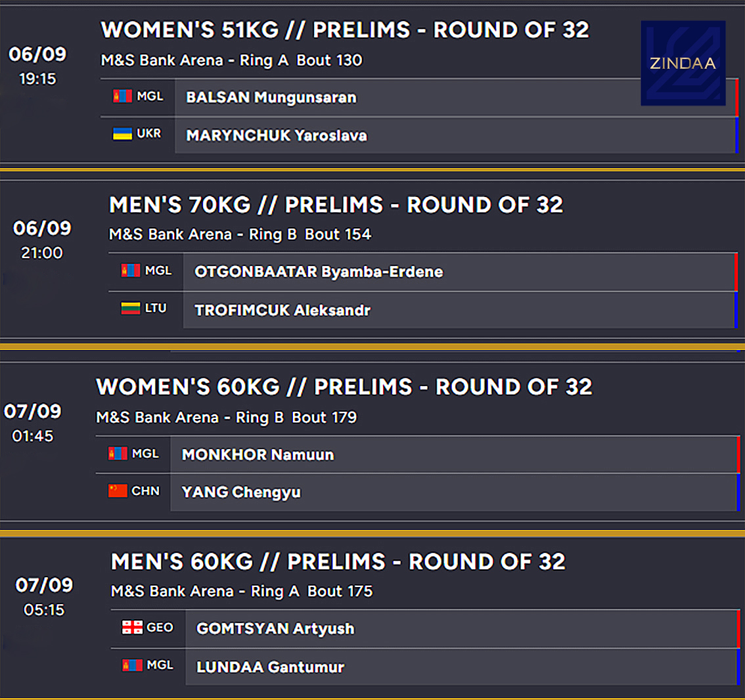This screenshot has height=700, width=745.
Task: Select LUNDAA Gantumur's name row
Action: [x=270, y=667]
